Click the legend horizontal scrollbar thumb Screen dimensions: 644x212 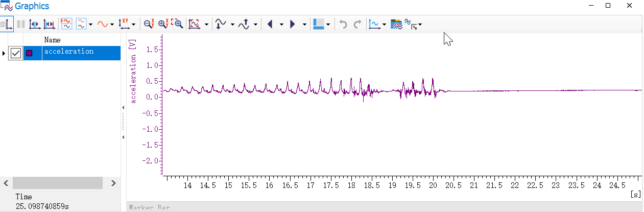57,183
